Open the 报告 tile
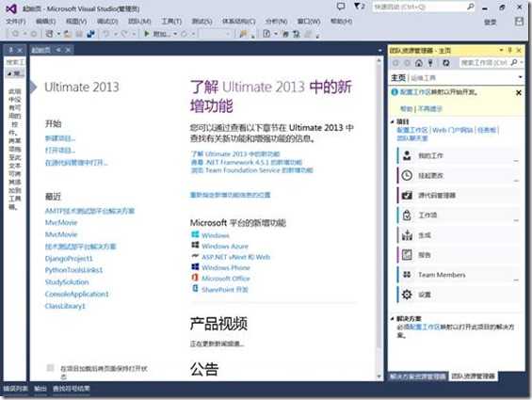Viewport: 532px width, 400px height. pyautogui.click(x=458, y=255)
